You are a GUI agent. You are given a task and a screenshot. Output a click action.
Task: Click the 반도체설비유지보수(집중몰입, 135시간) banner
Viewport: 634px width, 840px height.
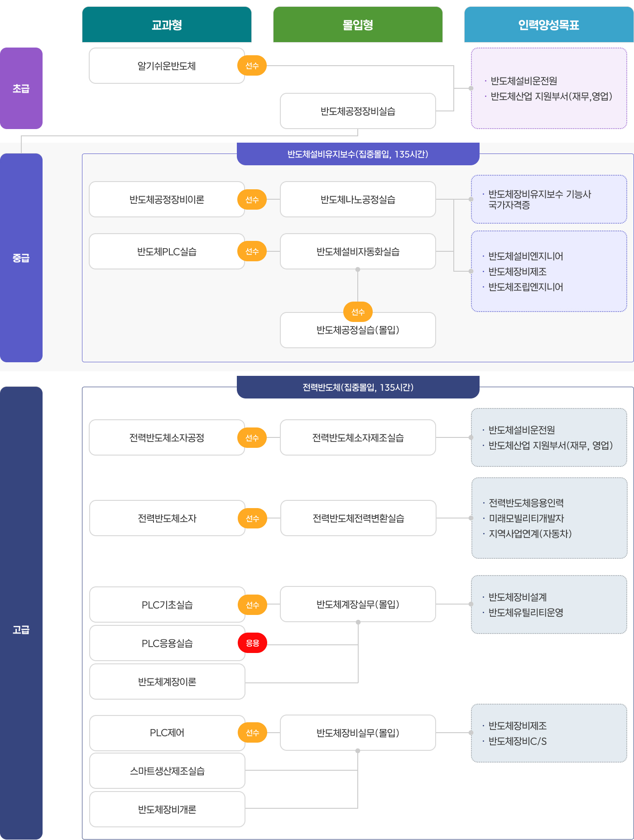point(358,154)
